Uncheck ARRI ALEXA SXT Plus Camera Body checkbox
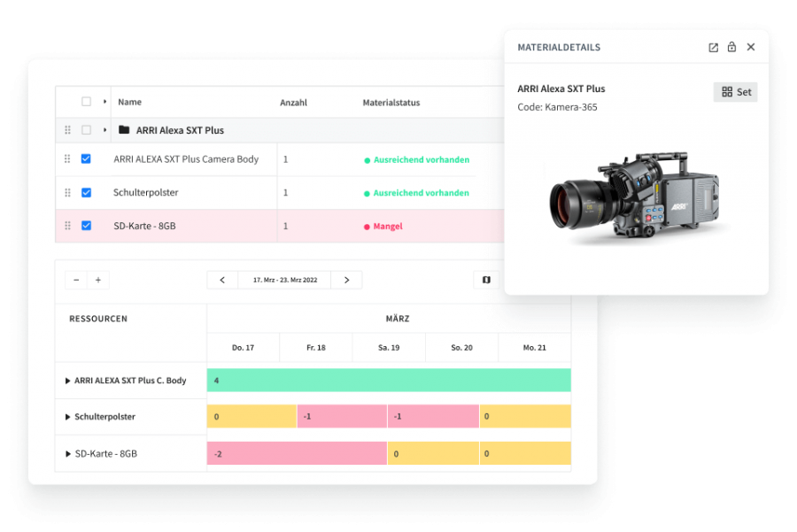The height and width of the screenshot is (532, 797). pyautogui.click(x=86, y=159)
